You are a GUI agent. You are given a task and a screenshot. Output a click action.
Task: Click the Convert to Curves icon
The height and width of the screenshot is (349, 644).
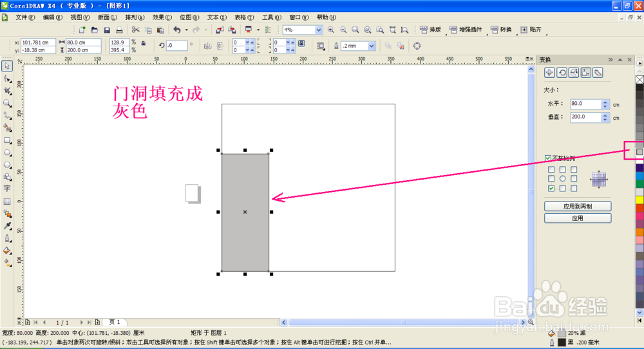[417, 46]
